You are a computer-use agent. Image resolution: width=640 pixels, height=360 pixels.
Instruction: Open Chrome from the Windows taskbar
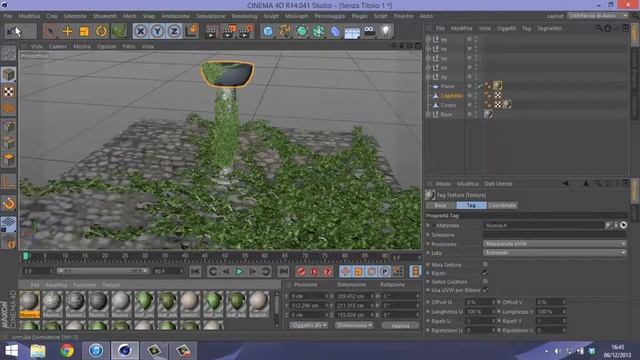[x=67, y=351]
